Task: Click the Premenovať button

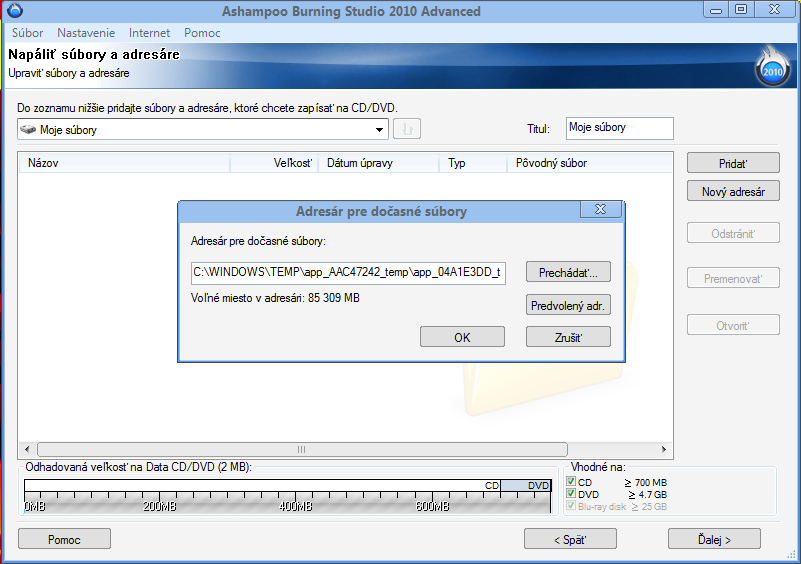Action: [x=733, y=278]
